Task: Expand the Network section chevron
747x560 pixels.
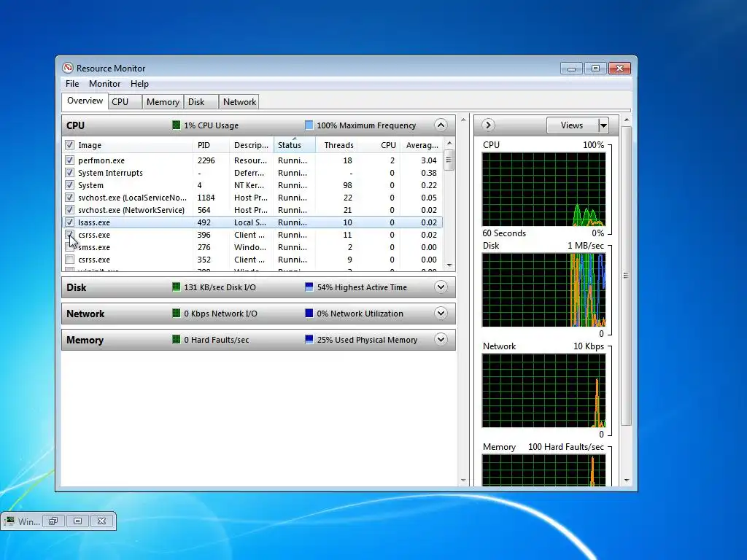Action: point(441,314)
